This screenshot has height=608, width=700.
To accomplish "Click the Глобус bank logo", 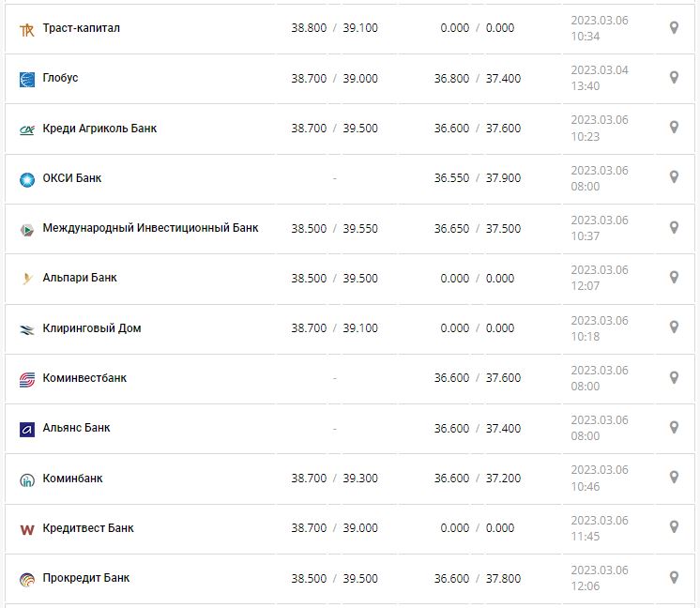I will coord(27,80).
